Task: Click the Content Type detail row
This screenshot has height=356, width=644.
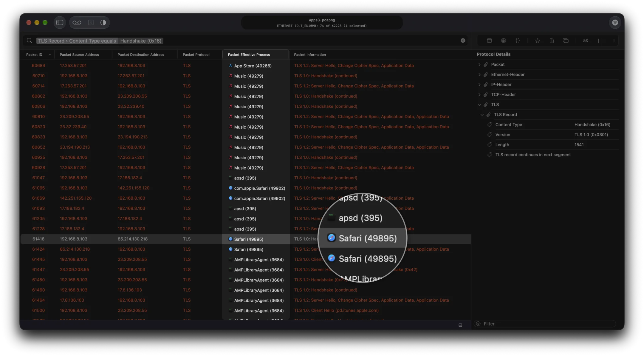Action: 552,125
